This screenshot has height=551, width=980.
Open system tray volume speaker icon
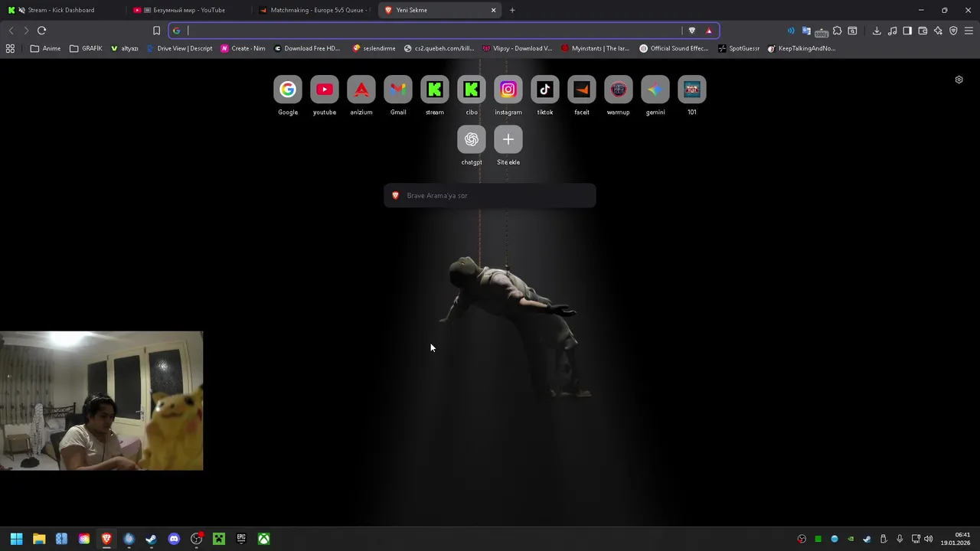(929, 539)
